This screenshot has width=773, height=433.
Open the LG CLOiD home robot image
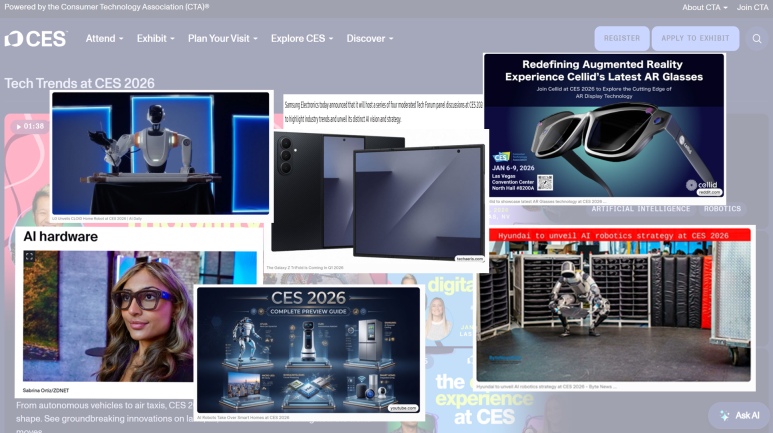(x=161, y=153)
